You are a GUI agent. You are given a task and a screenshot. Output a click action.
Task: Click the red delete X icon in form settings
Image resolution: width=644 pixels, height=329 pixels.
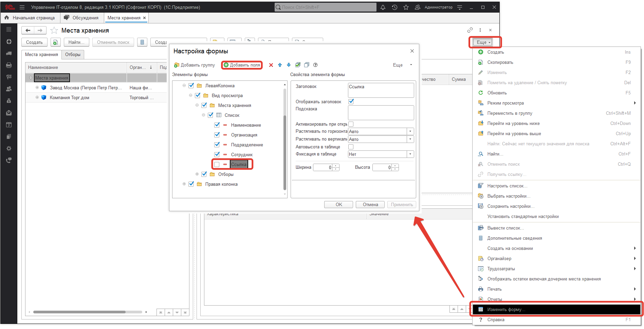pos(271,65)
